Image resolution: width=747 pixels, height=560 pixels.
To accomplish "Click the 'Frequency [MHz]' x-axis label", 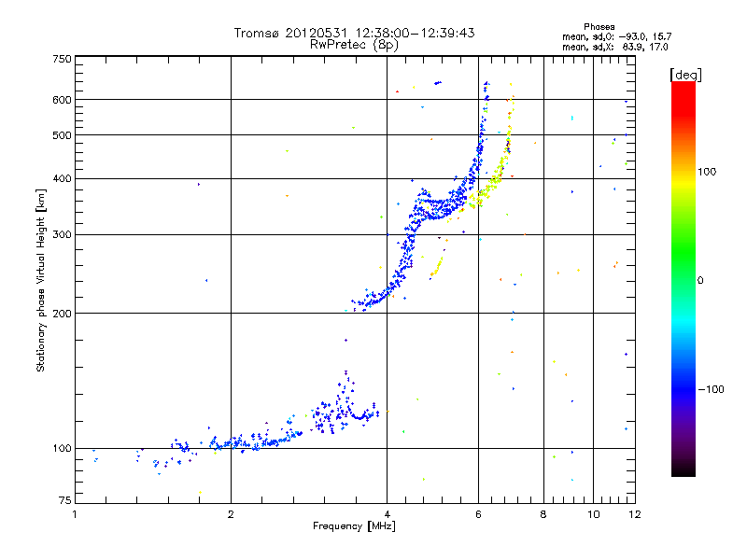I will (x=354, y=526).
